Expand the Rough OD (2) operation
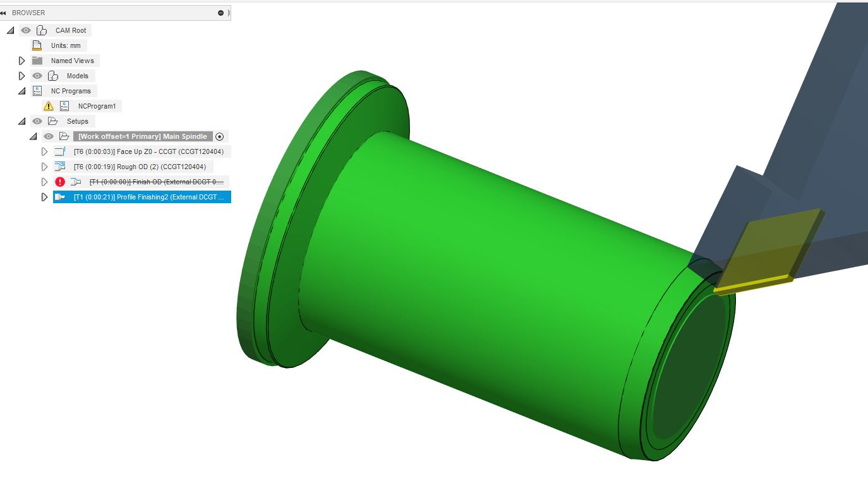Viewport: 868px width, 491px height. point(44,166)
